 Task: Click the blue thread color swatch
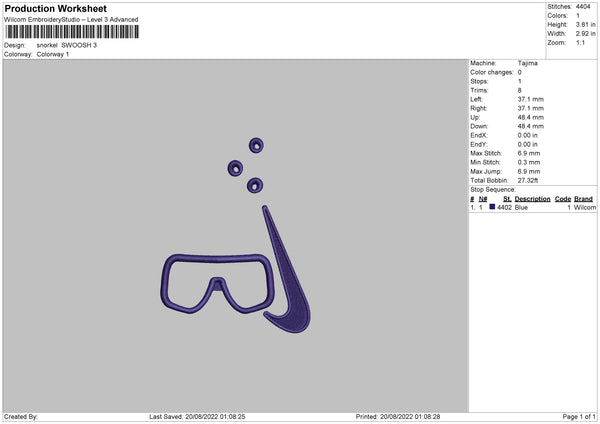[492, 207]
